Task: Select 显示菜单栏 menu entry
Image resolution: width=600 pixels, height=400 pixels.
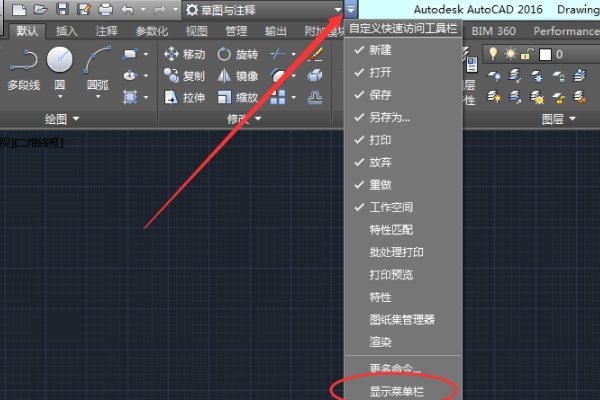Action: coord(403,391)
